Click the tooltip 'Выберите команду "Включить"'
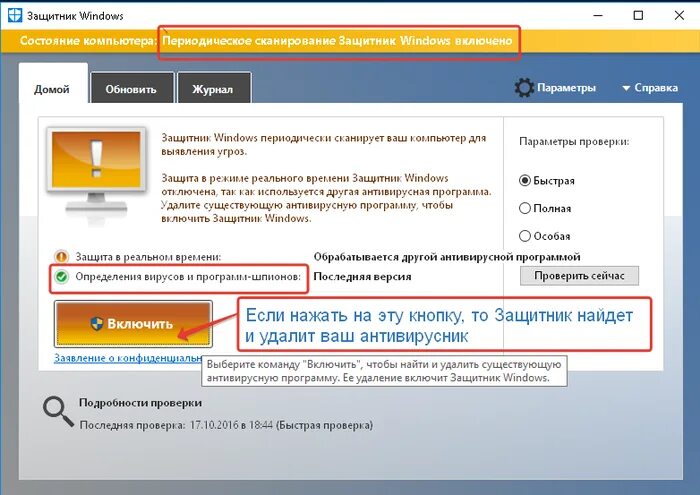The width and height of the screenshot is (700, 495). [x=384, y=371]
